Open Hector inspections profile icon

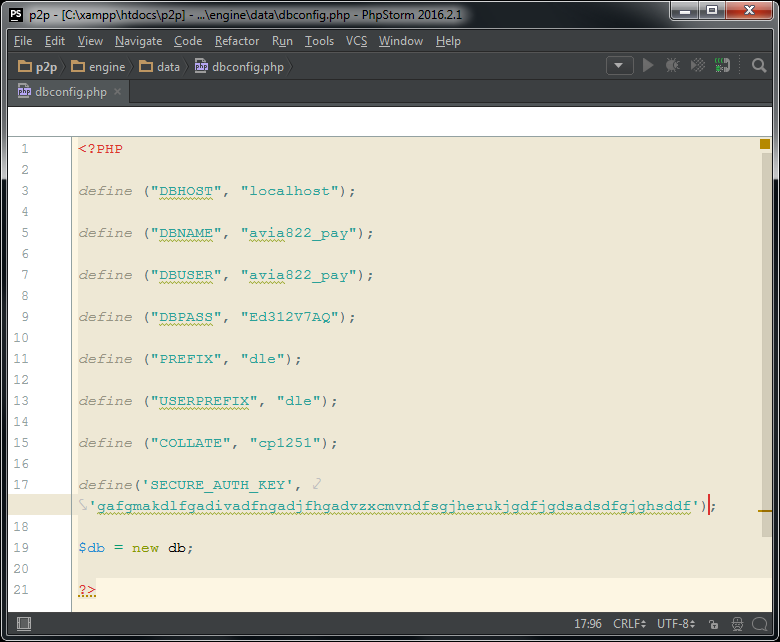[737, 624]
